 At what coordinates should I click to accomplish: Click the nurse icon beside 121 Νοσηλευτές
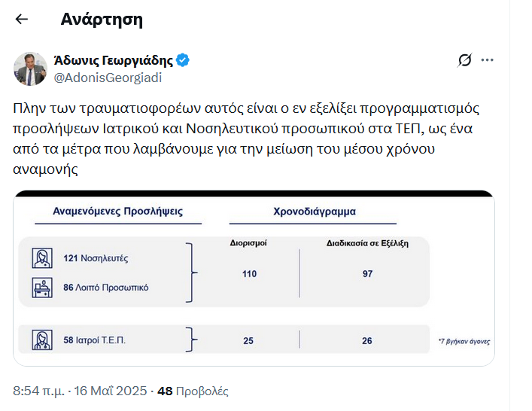(42, 258)
